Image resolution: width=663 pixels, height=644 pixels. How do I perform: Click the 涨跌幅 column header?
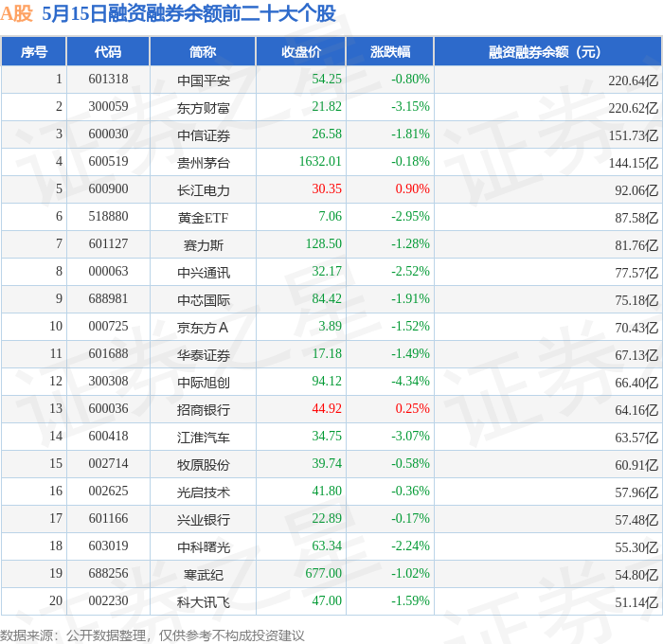(390, 51)
